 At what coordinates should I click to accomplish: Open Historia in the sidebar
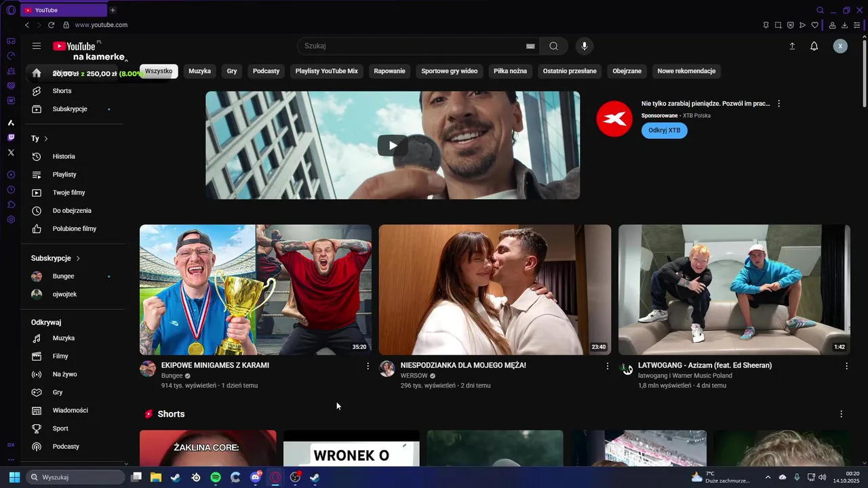pyautogui.click(x=73, y=157)
